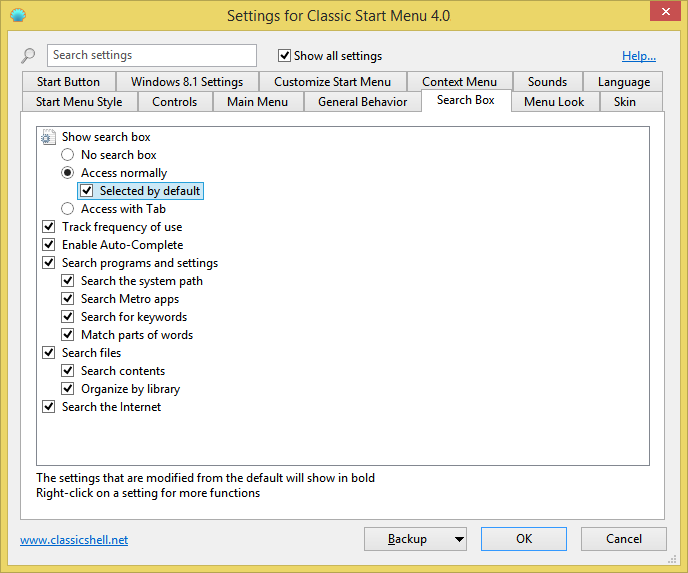Open the Windows 8.1 Settings tab
The height and width of the screenshot is (573, 688).
click(x=187, y=82)
